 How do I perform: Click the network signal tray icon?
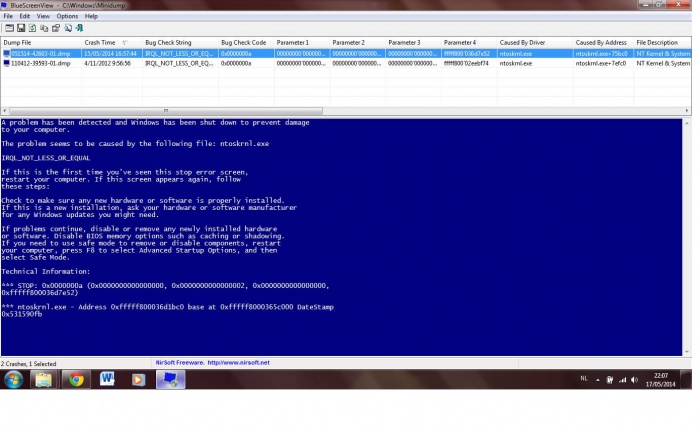(622, 380)
